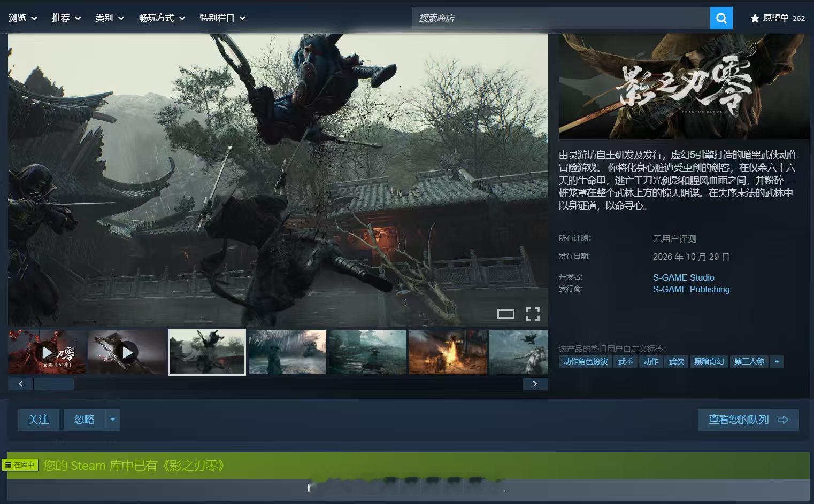Select the misty figure screenshot thumbnail
This screenshot has height=504, width=814.
point(287,352)
